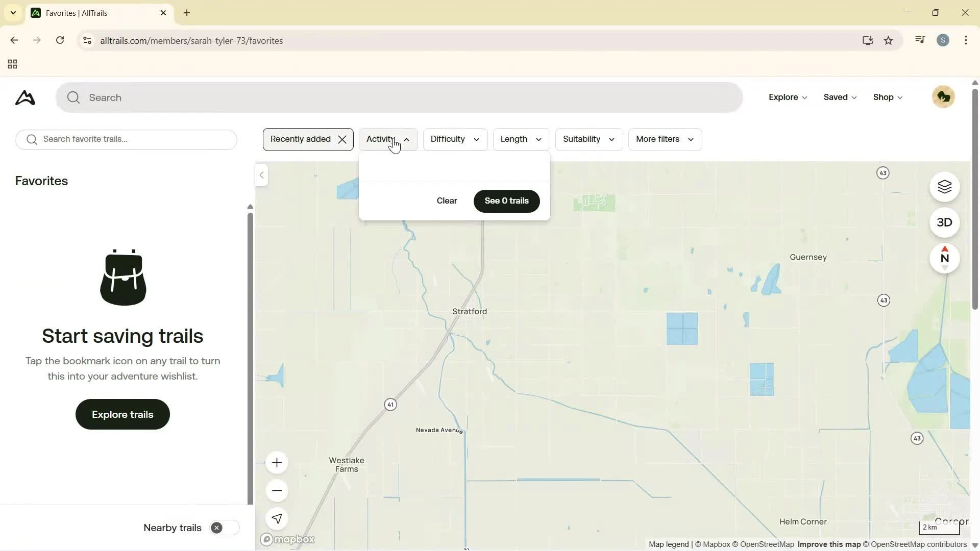Expand the More filters dropdown

pyautogui.click(x=665, y=139)
